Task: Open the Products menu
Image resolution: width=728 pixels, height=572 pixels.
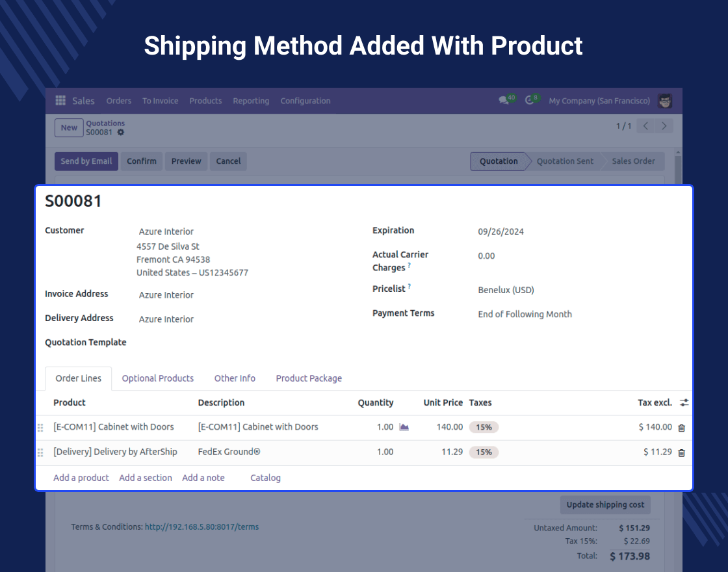Action: pyautogui.click(x=205, y=101)
